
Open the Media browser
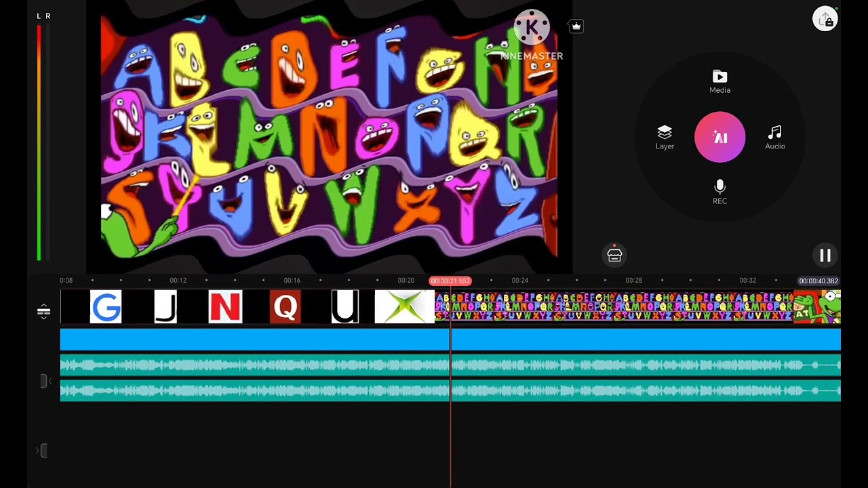719,81
